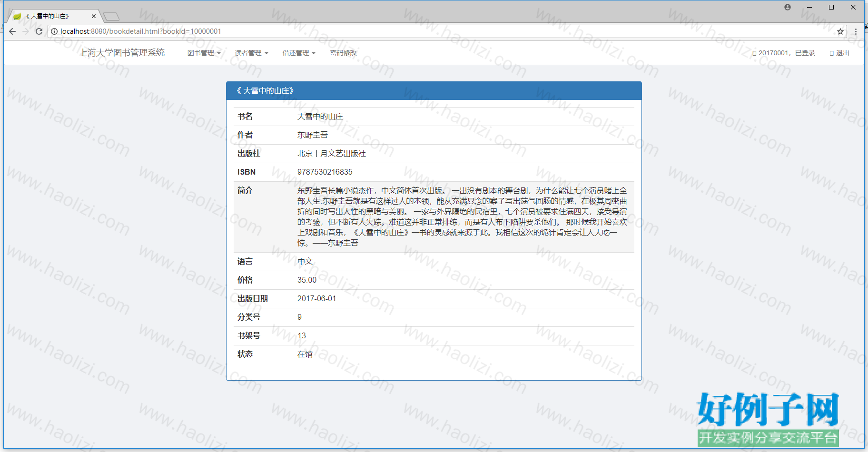View site information icon in address bar
Screen dimensions: 868x452
[54, 31]
